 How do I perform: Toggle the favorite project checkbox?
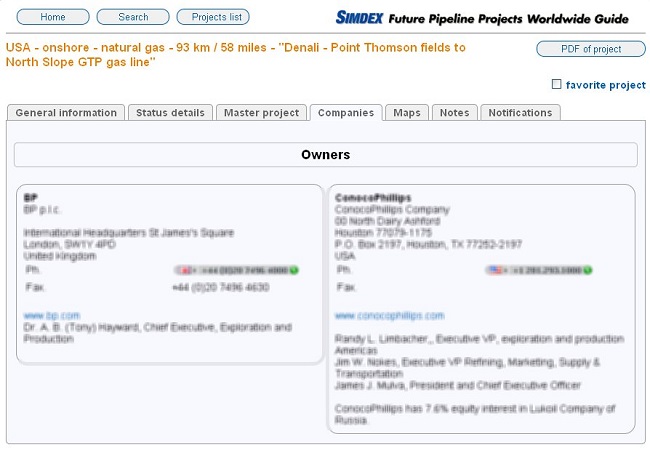point(557,85)
